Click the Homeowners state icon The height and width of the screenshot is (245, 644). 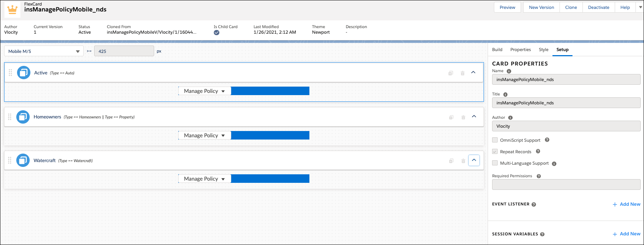click(23, 117)
